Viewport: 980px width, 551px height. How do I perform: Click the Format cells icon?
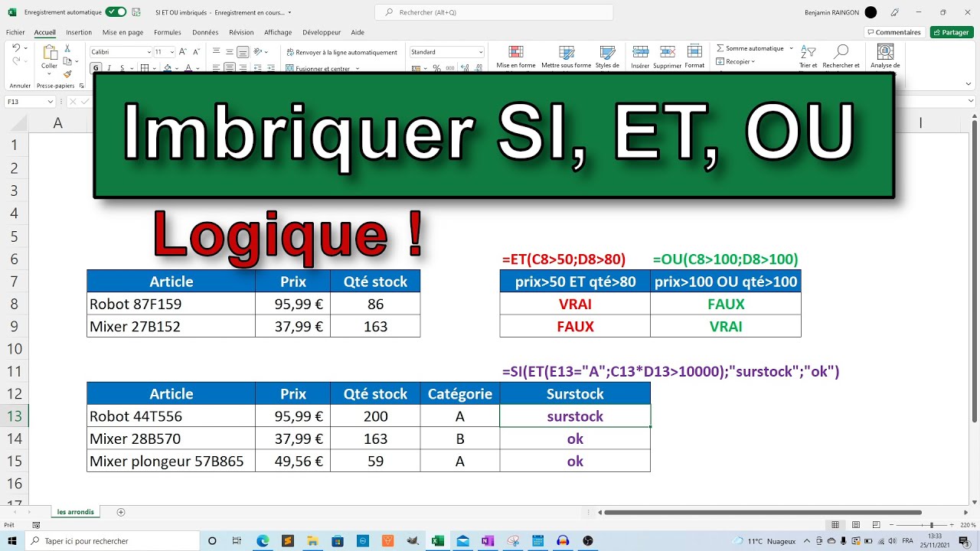click(x=694, y=52)
